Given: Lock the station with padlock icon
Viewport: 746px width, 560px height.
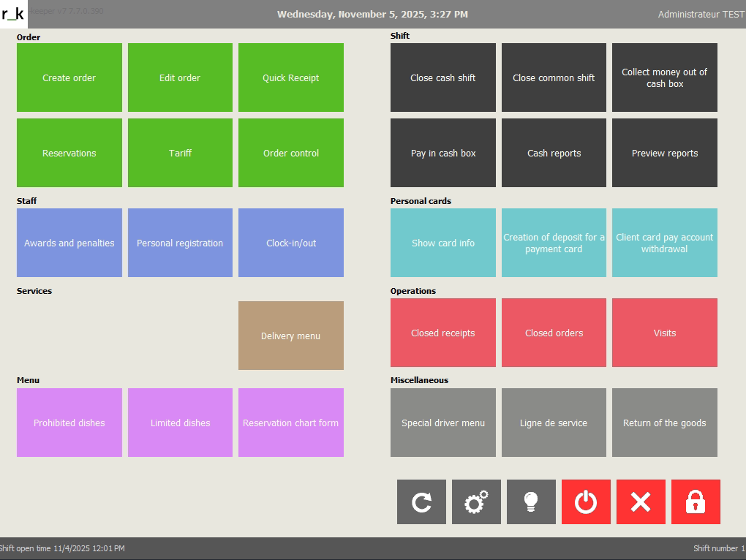Looking at the screenshot, I should [x=696, y=502].
